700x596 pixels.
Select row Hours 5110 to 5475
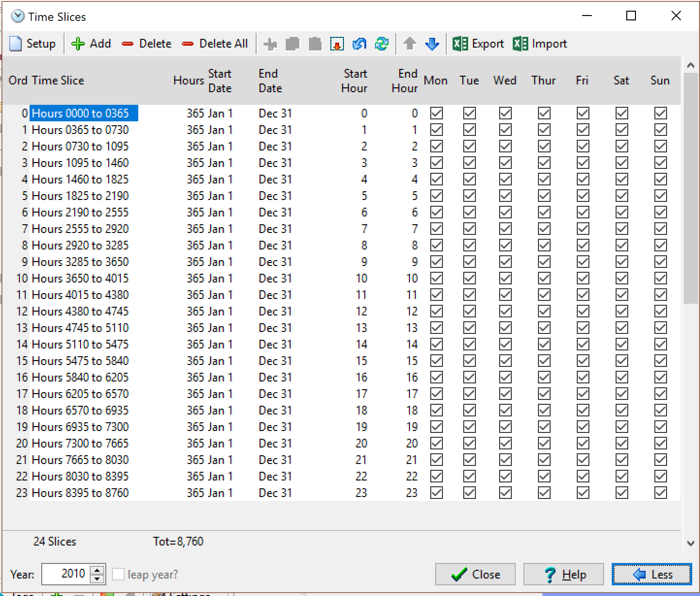click(x=341, y=344)
